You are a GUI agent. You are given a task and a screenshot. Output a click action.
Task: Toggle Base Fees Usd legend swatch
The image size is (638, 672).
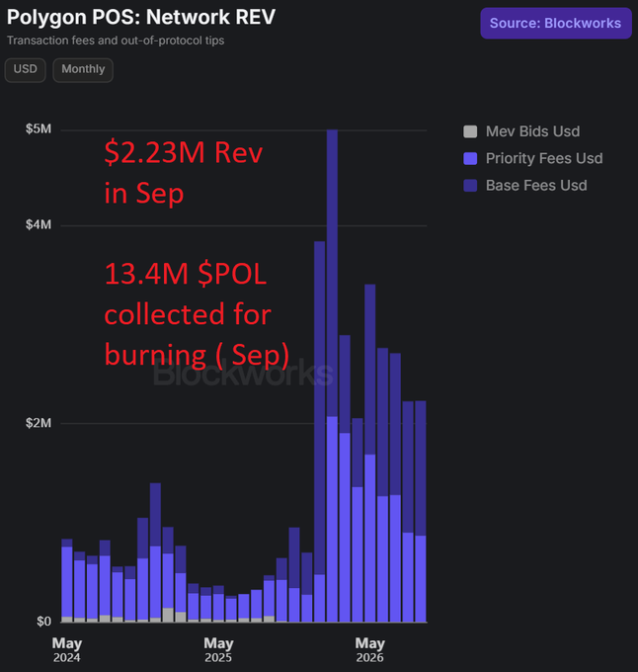click(470, 186)
